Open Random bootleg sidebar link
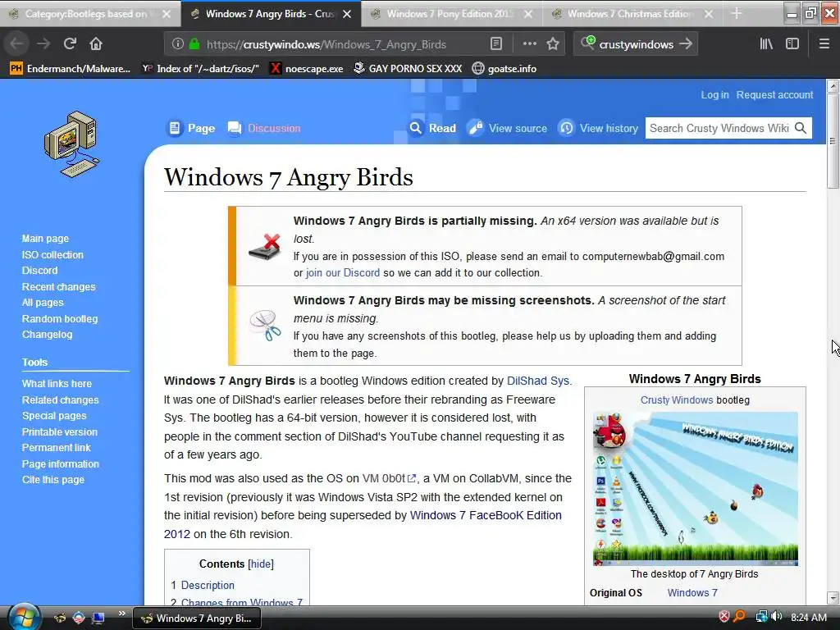 tap(59, 319)
